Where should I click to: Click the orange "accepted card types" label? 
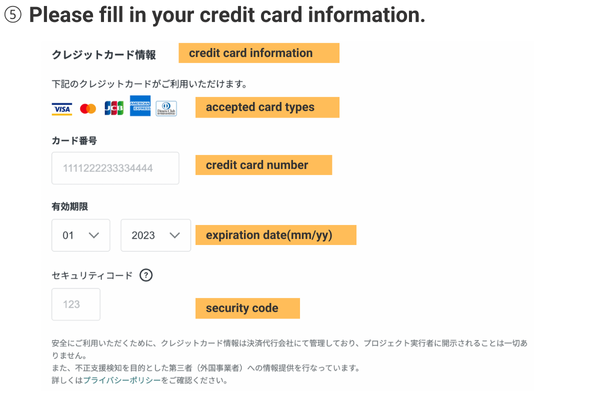tap(267, 107)
